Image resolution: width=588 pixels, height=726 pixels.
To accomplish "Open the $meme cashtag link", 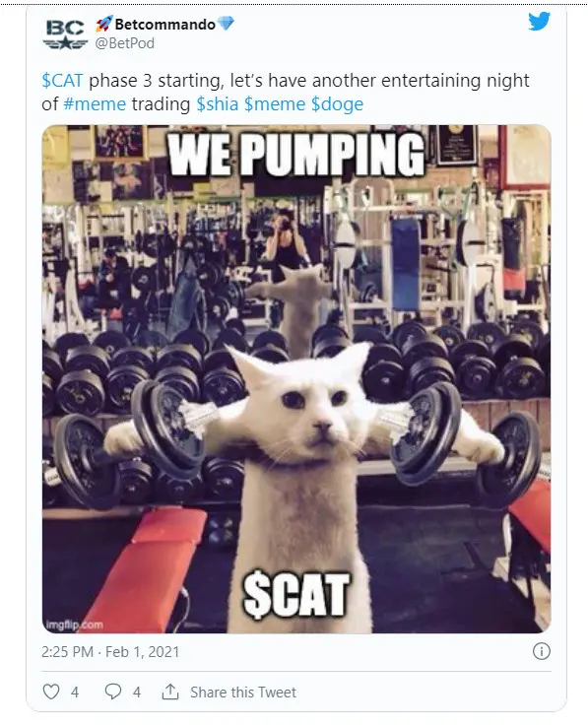I will [x=275, y=104].
